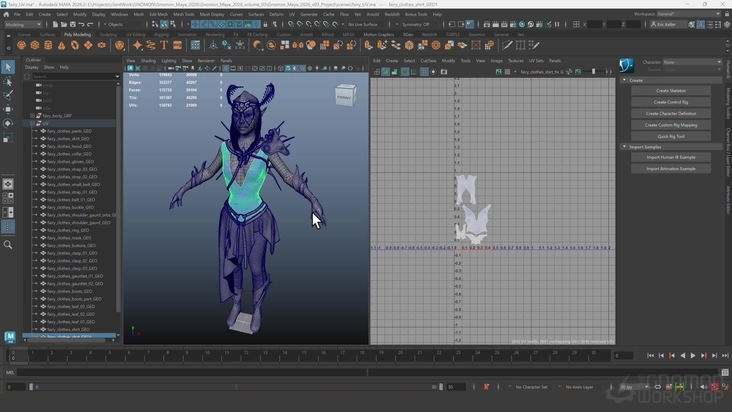This screenshot has width=732, height=412.
Task: Open the Symmetry Off dropdown
Action: click(415, 24)
